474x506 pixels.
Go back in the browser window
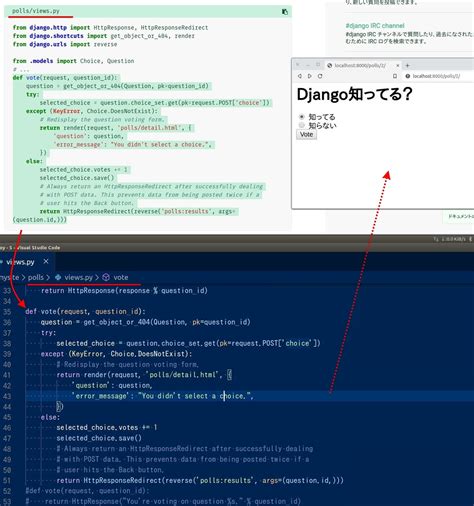[300, 76]
